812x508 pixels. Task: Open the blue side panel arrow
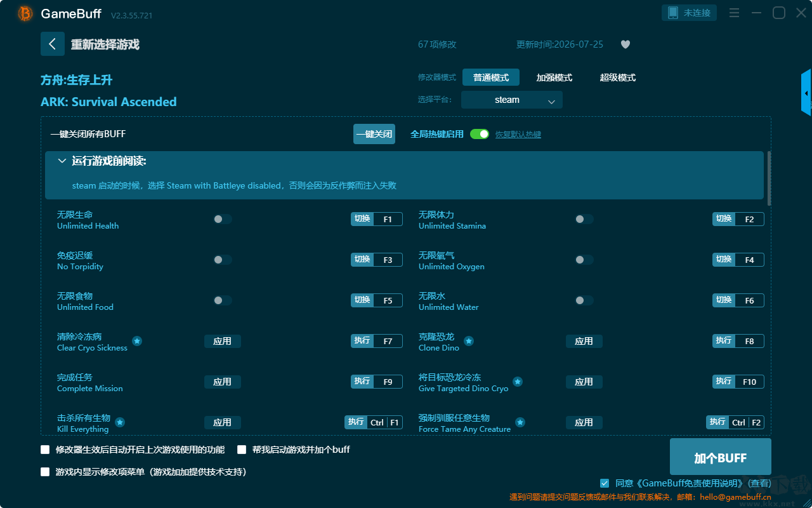(x=806, y=93)
